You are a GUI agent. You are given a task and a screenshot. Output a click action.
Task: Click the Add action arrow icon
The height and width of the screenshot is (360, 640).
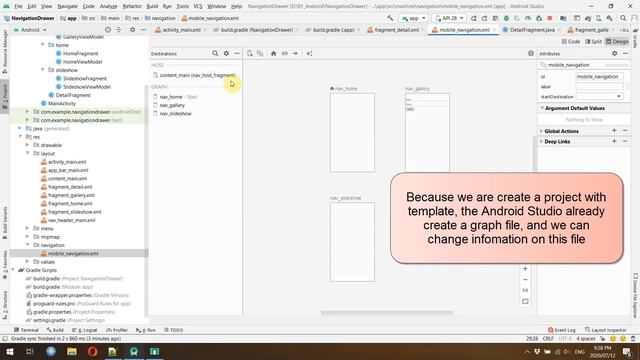(x=295, y=53)
